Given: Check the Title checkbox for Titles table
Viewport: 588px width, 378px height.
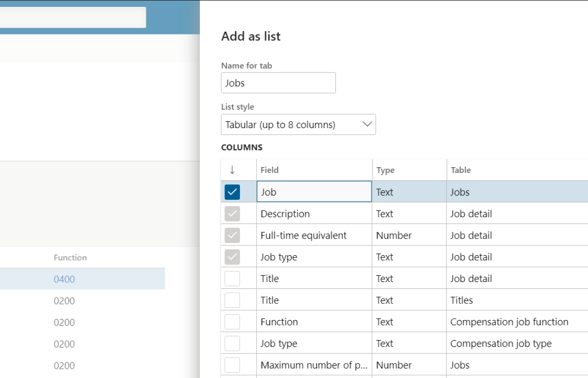Looking at the screenshot, I should (232, 300).
